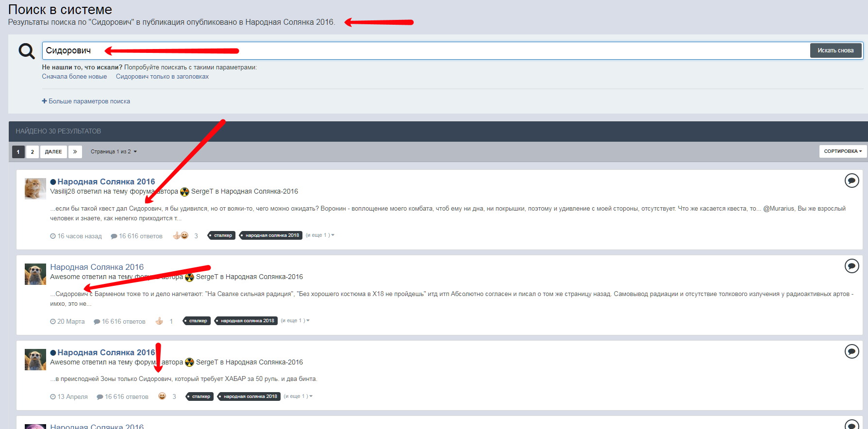The image size is (868, 429).
Task: Open comment bubble icon on third result
Action: coord(851,351)
